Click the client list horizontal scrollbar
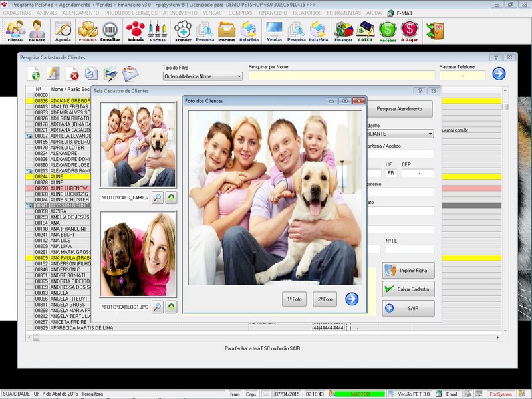 (263, 338)
